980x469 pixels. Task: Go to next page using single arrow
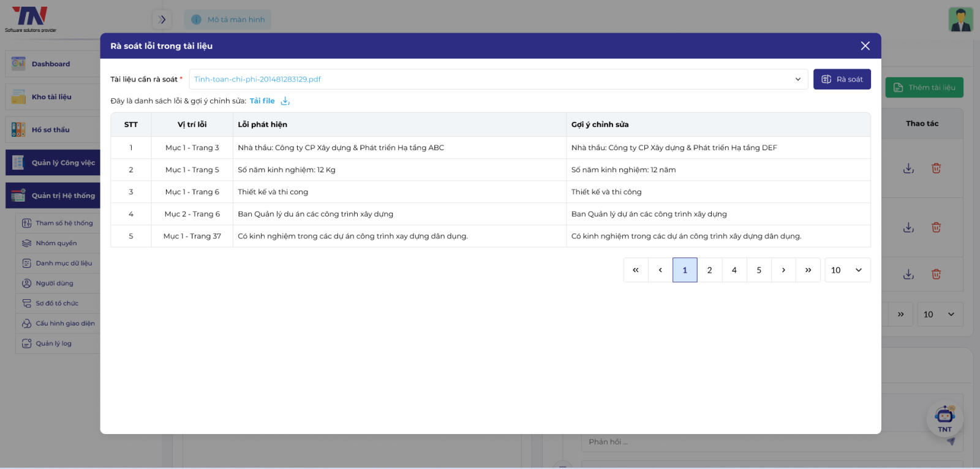coord(783,270)
